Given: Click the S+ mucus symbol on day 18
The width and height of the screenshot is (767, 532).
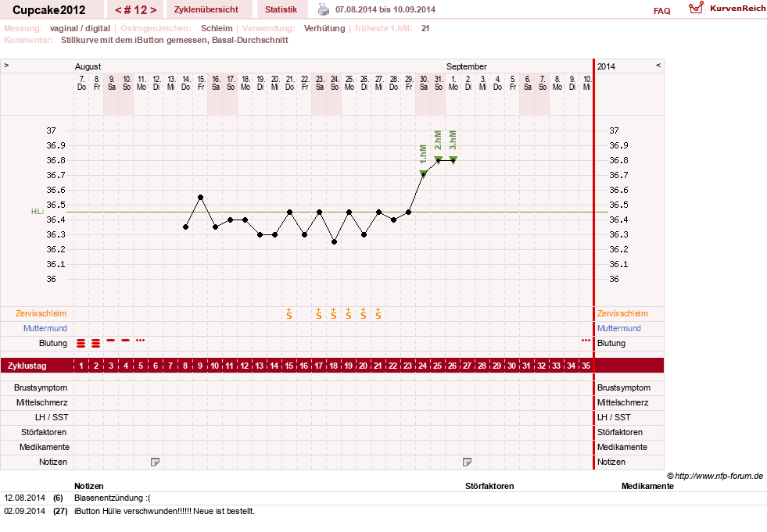Looking at the screenshot, I should (x=334, y=313).
